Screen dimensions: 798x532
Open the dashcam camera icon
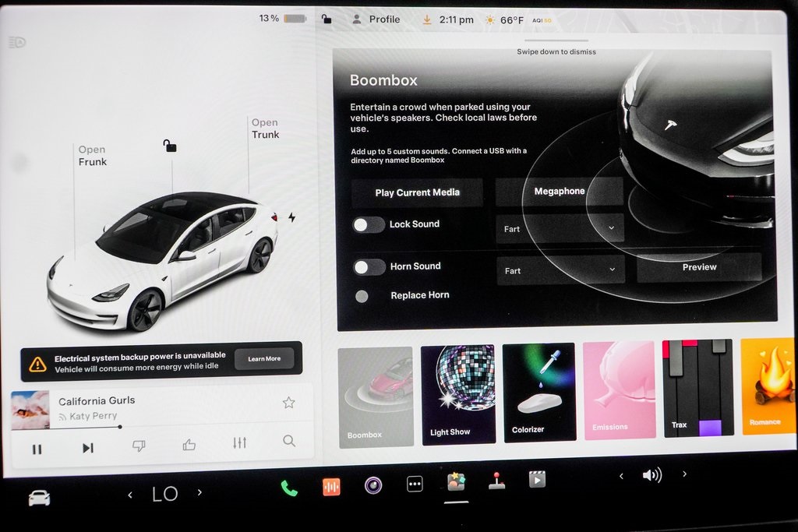[x=373, y=485]
